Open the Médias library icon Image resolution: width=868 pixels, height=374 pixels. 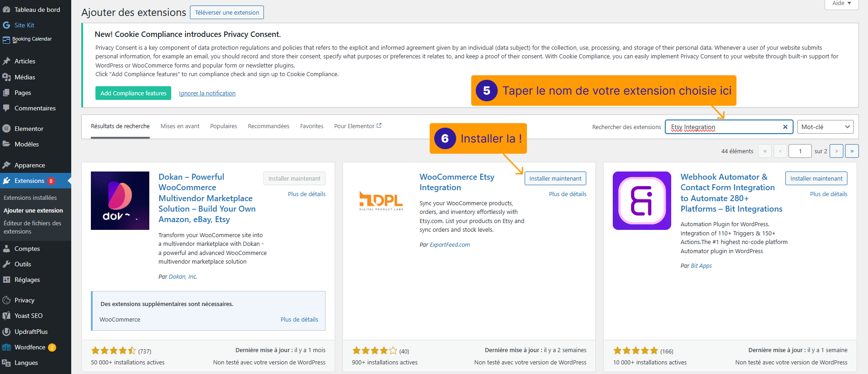6,77
